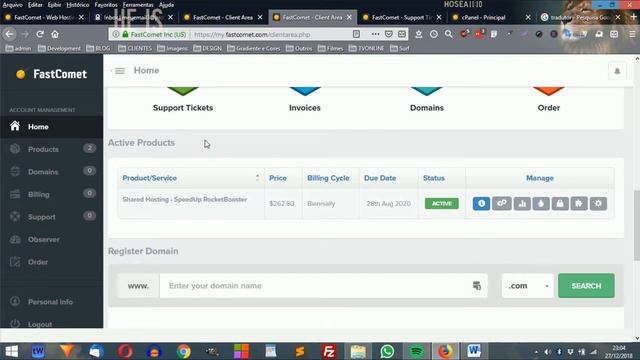Click the page vertical scrollbar thumb
640x360 pixels.
[637, 225]
